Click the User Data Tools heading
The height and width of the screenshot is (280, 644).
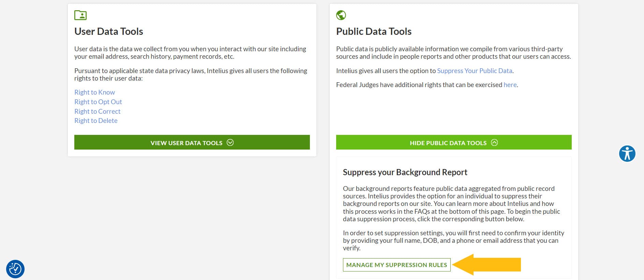click(x=109, y=31)
